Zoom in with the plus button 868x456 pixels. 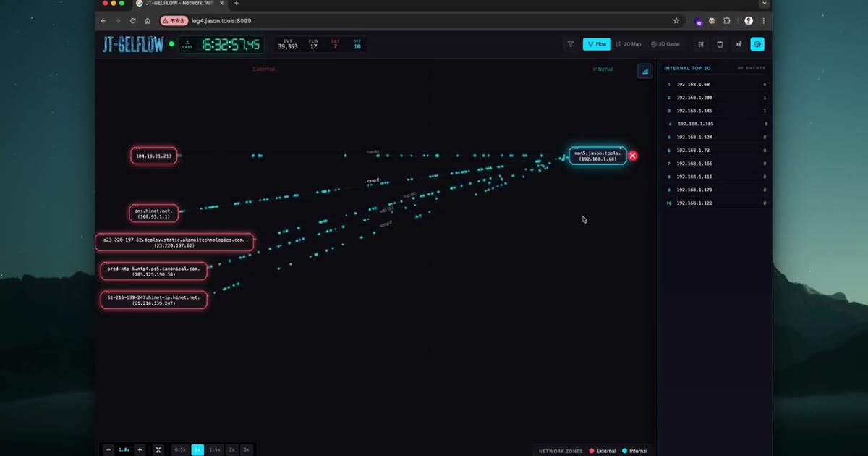point(140,449)
